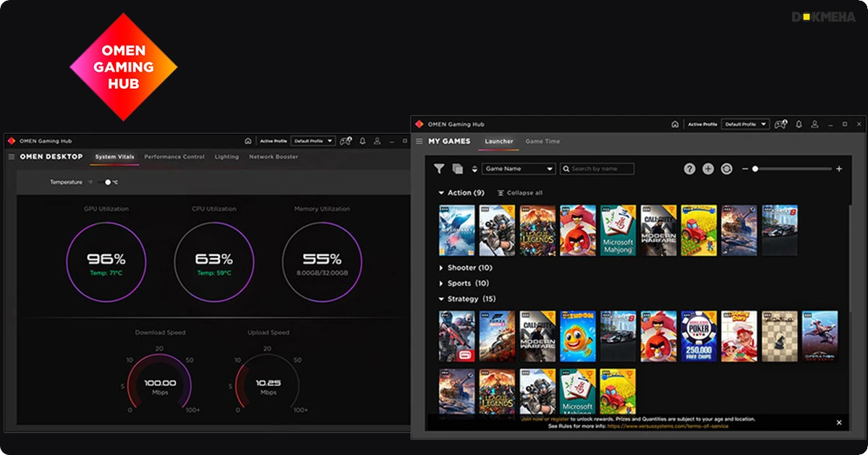
Task: Click in the Search by name field
Action: [597, 169]
